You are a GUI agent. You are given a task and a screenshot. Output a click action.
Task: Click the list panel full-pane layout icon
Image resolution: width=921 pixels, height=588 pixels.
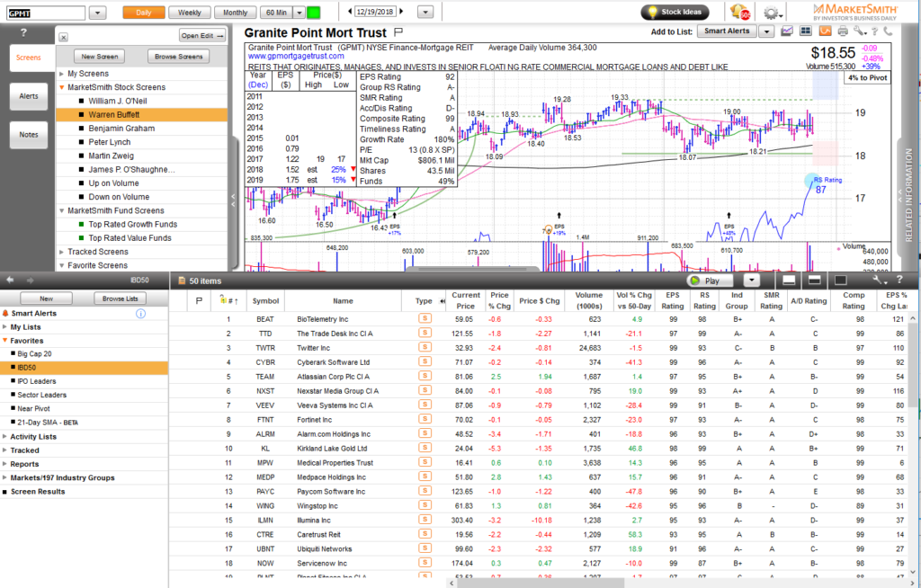841,281
